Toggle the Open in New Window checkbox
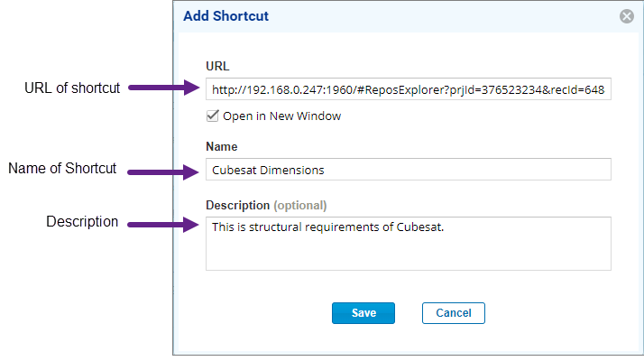 click(x=212, y=116)
